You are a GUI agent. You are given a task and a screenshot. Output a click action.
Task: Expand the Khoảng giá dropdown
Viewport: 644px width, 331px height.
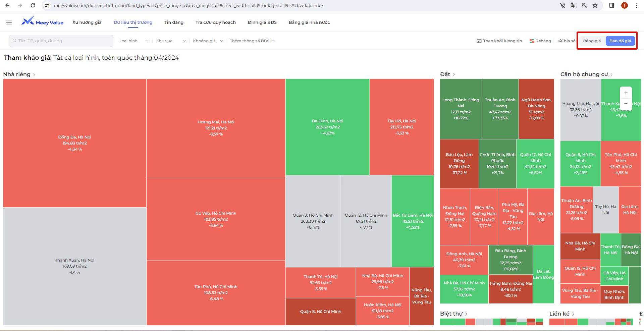point(208,41)
